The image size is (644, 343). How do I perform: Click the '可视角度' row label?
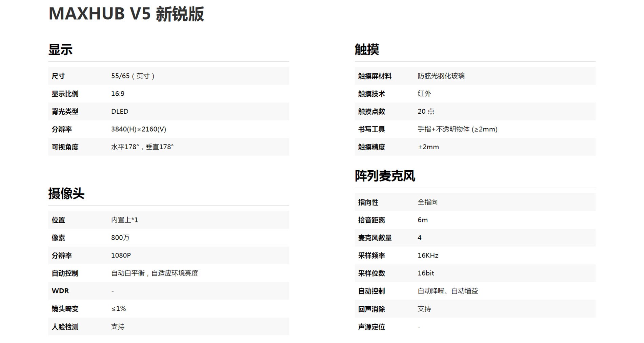pos(65,147)
